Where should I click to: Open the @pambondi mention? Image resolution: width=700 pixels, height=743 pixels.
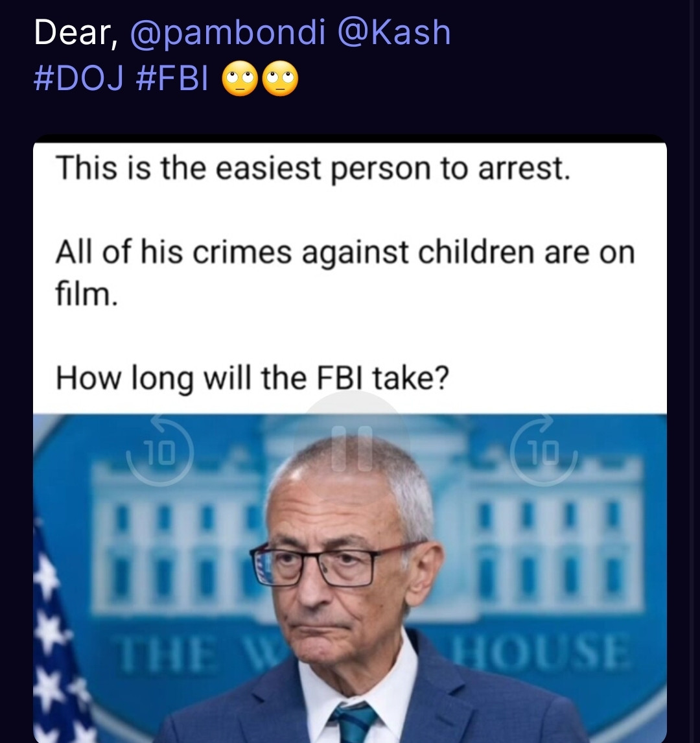pos(227,32)
